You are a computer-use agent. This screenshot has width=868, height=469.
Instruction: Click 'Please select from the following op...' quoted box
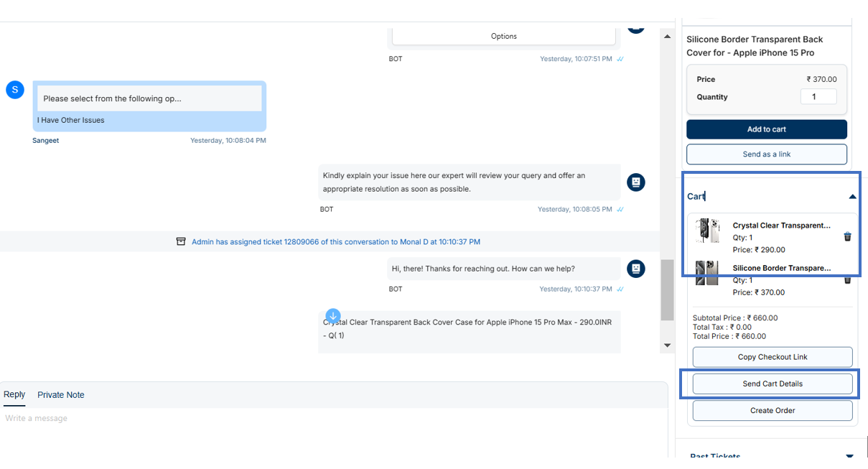pos(149,98)
